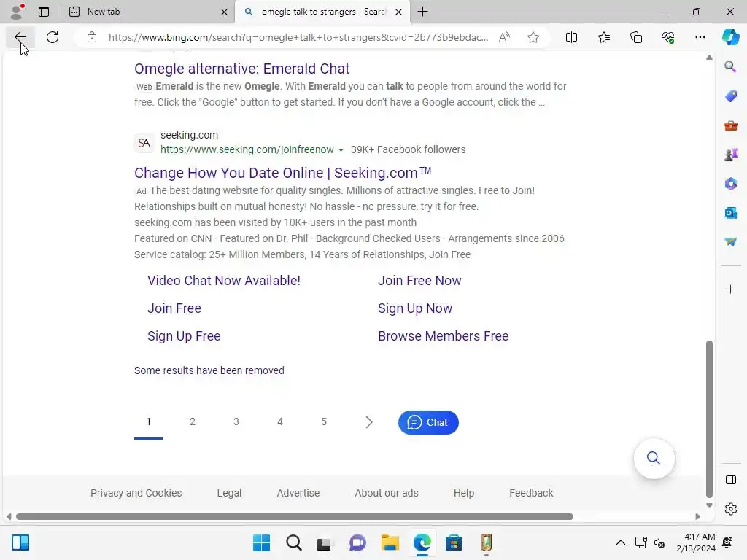Screen dimensions: 747x560
Task: Go back using the browser back arrow
Action: (20, 37)
